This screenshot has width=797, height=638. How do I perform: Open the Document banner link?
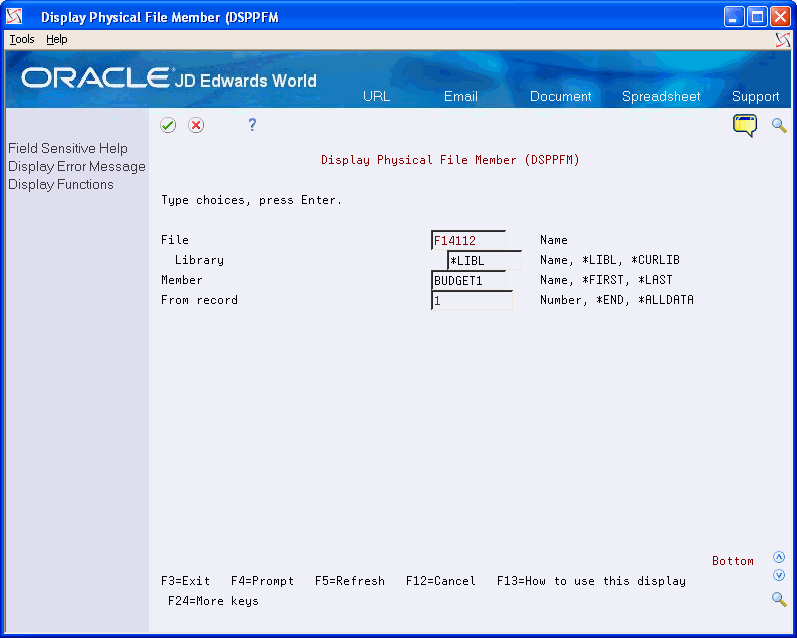560,96
